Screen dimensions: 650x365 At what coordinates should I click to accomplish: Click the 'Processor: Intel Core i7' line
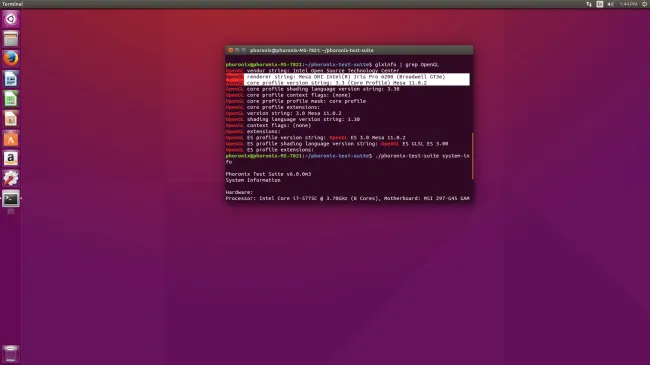tap(348, 199)
